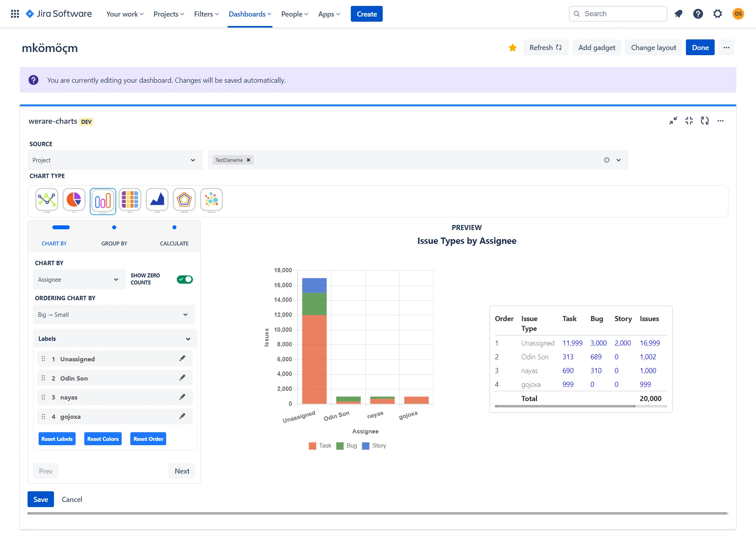The image size is (756, 537).
Task: Open the notifications bell icon
Action: point(678,14)
